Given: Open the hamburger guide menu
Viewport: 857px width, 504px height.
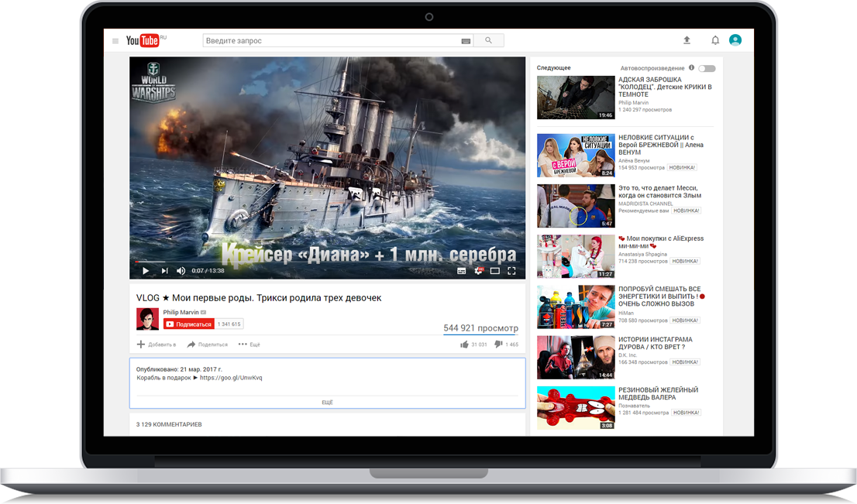Looking at the screenshot, I should pos(115,41).
